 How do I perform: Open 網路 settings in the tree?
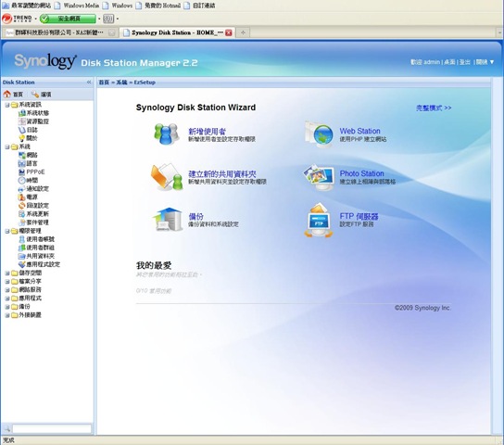tap(28, 155)
